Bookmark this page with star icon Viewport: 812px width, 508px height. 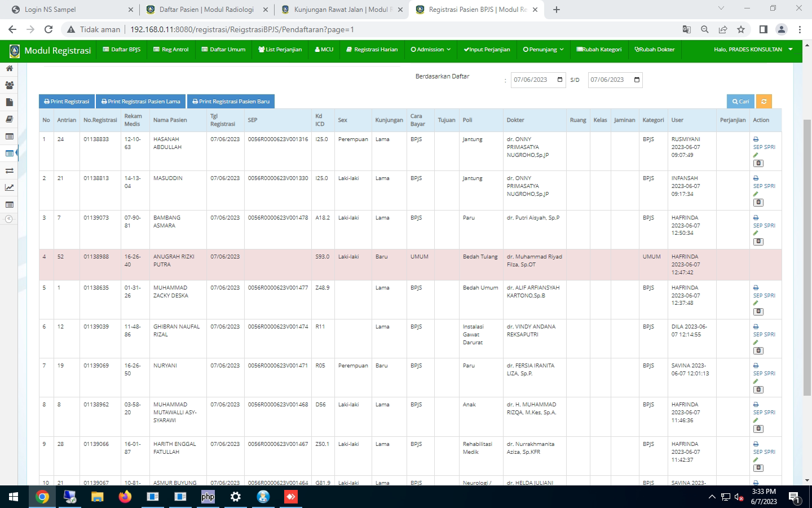tap(741, 29)
